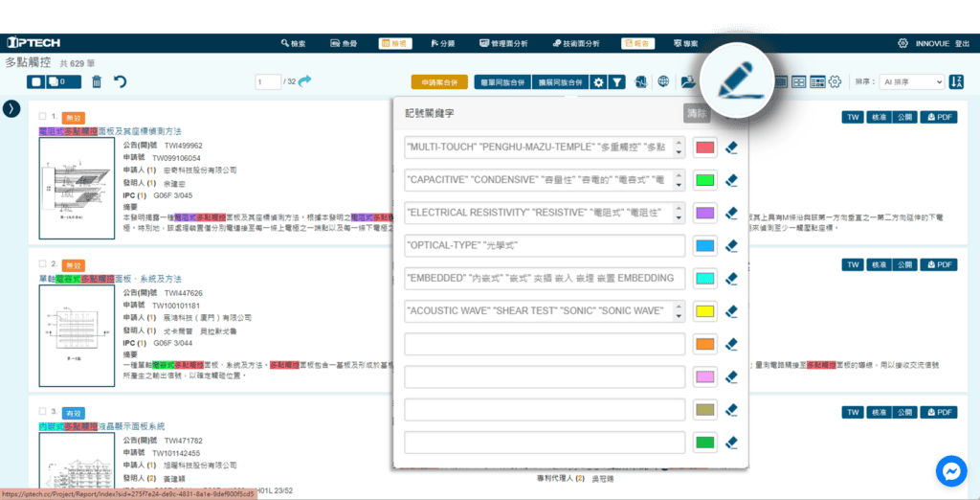Click the sort order toggle icon

(x=955, y=82)
